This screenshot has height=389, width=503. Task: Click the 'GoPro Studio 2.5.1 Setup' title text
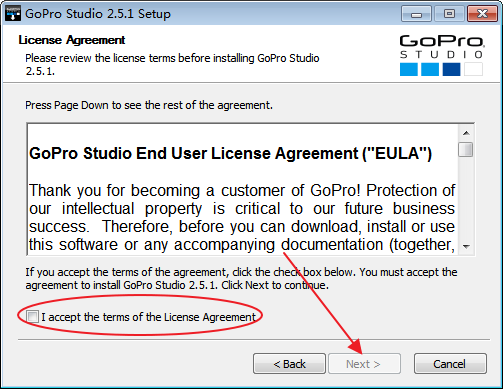(98, 14)
